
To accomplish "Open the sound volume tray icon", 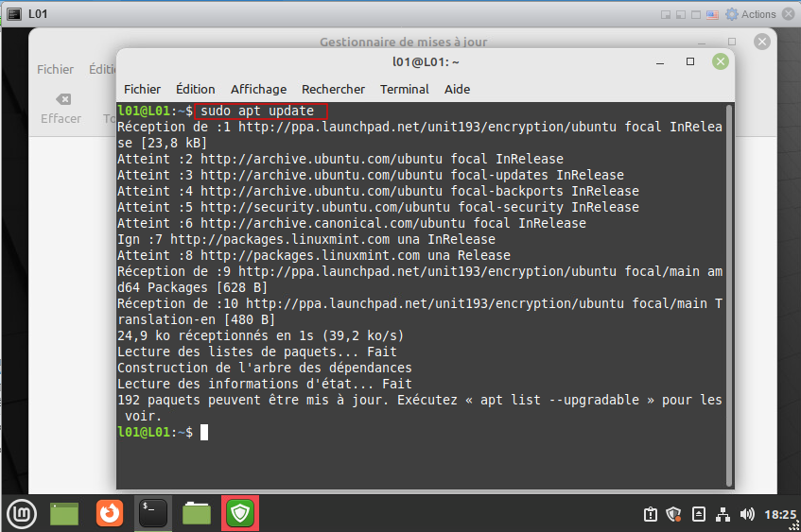I will (x=747, y=514).
